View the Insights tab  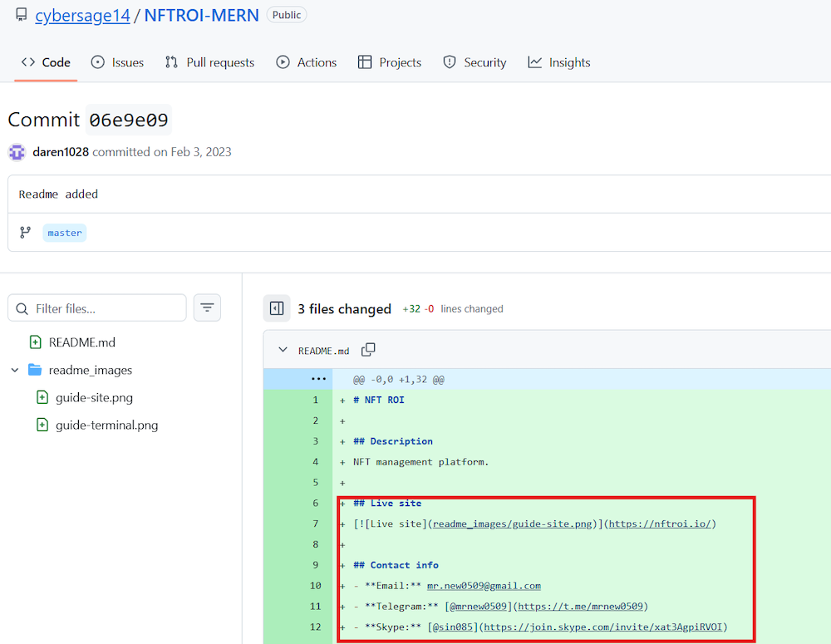(x=559, y=62)
